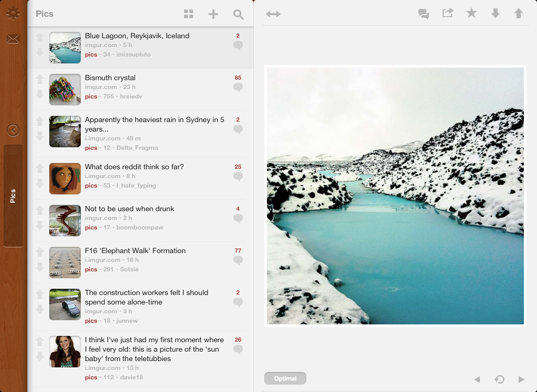Go to the next image using the right arrow
The image size is (537, 392).
[521, 379]
